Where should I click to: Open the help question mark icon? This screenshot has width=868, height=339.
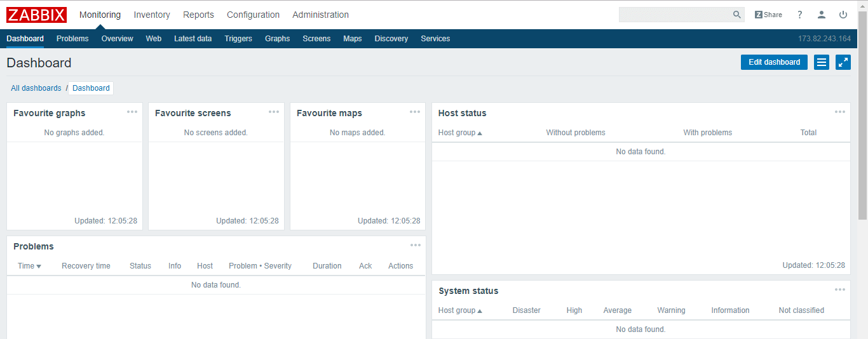[800, 15]
